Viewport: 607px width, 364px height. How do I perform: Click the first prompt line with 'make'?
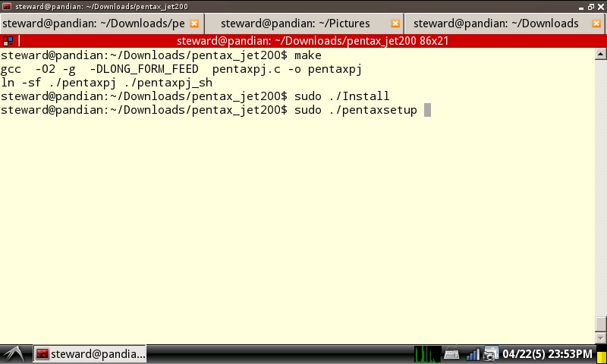tap(161, 55)
